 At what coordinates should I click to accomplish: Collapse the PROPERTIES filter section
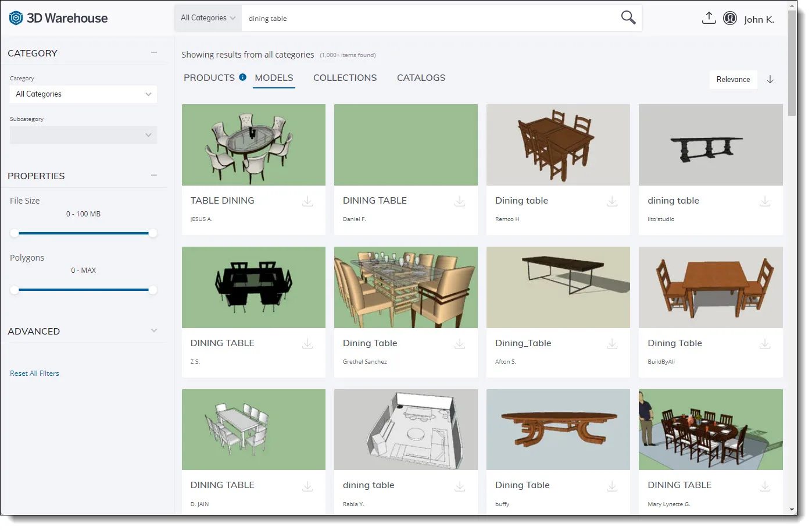(154, 175)
